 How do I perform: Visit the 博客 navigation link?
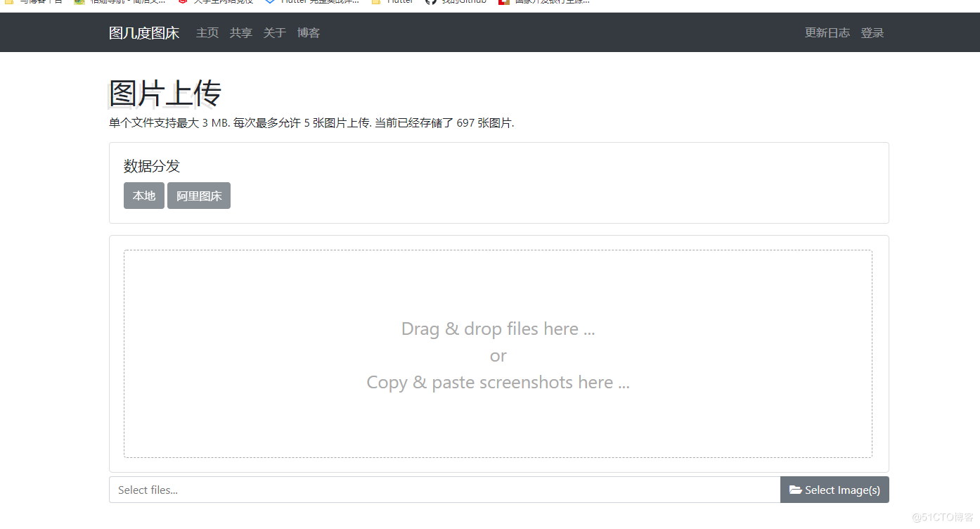(309, 33)
